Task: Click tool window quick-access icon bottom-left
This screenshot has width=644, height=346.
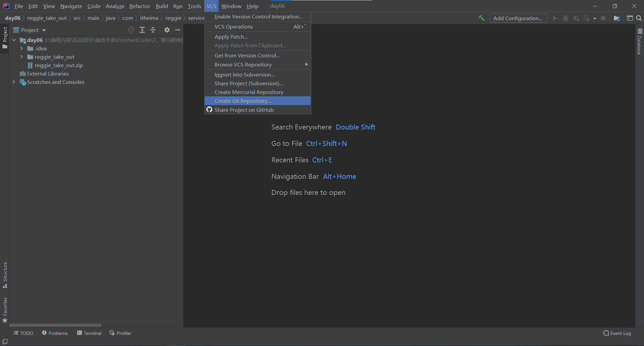Action: [x=5, y=341]
